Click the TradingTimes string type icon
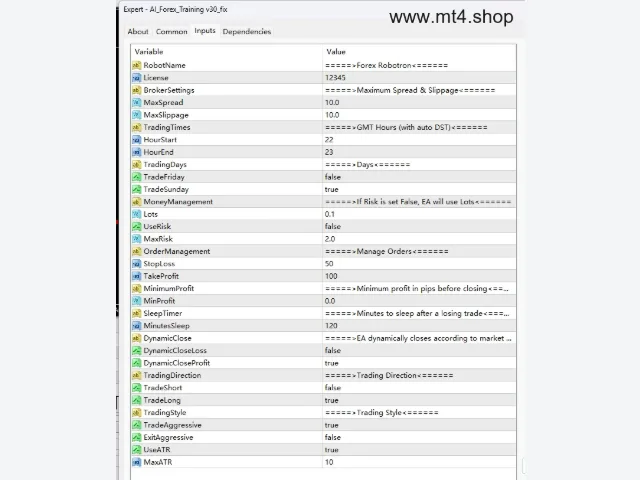 coord(136,127)
